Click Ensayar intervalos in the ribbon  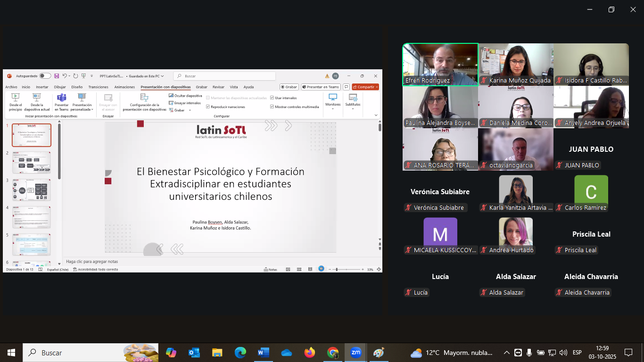coord(171,103)
